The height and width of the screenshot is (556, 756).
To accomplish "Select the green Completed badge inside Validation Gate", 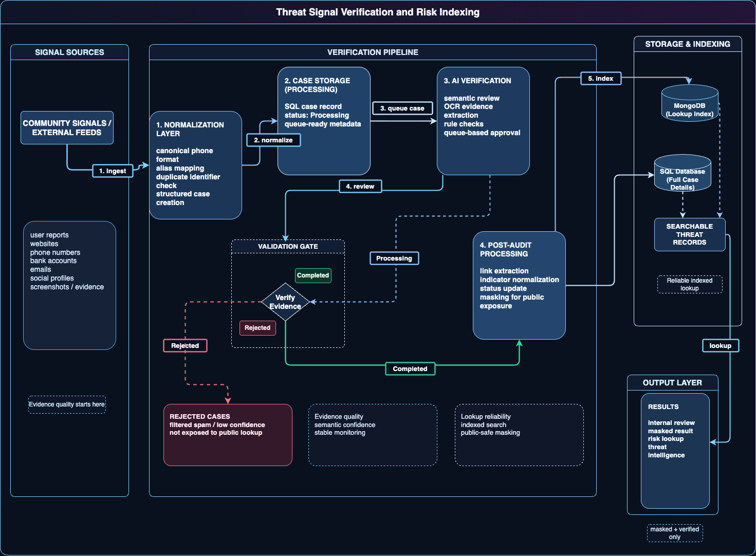I will coord(313,275).
